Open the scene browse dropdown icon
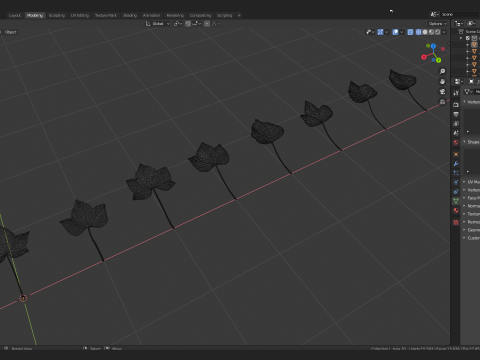The height and width of the screenshot is (360, 480). pos(434,14)
